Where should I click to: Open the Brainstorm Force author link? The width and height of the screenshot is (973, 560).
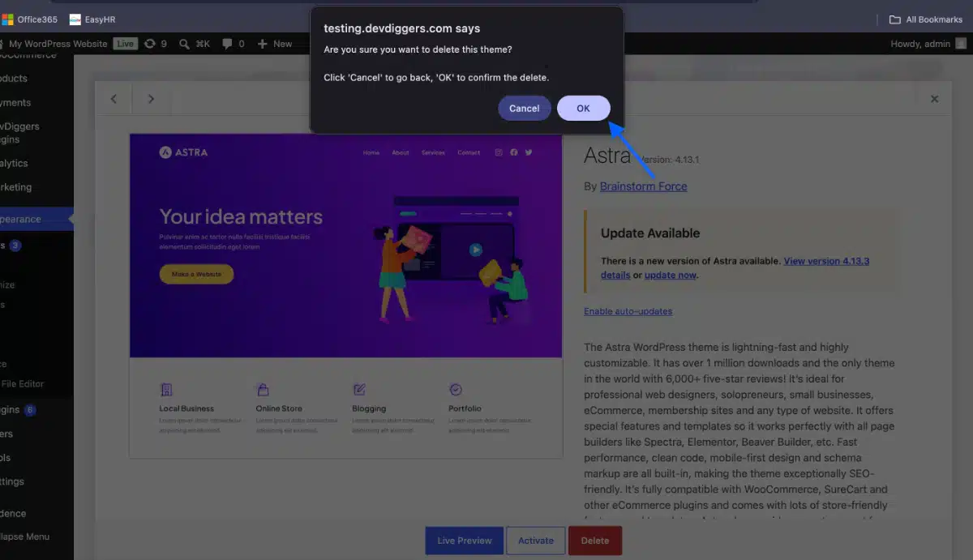[643, 186]
